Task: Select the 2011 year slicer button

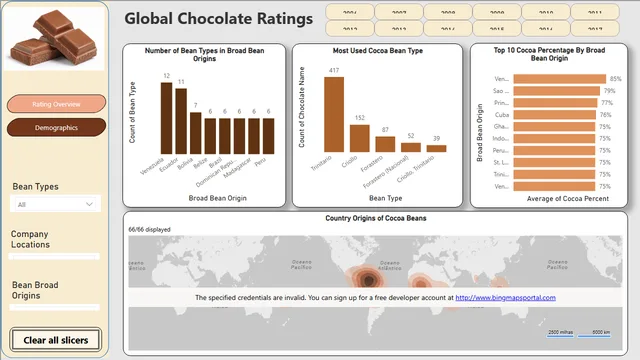Action: (x=595, y=12)
